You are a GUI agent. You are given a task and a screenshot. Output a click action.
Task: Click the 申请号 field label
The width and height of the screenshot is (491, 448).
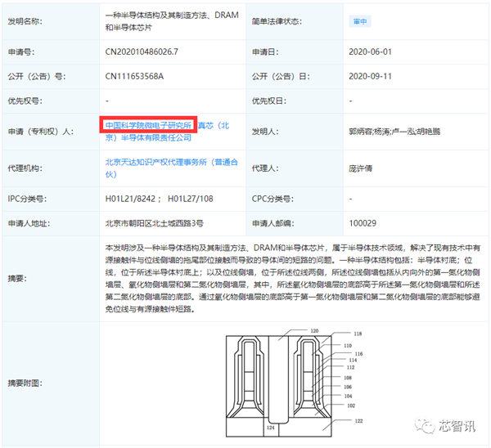click(21, 52)
